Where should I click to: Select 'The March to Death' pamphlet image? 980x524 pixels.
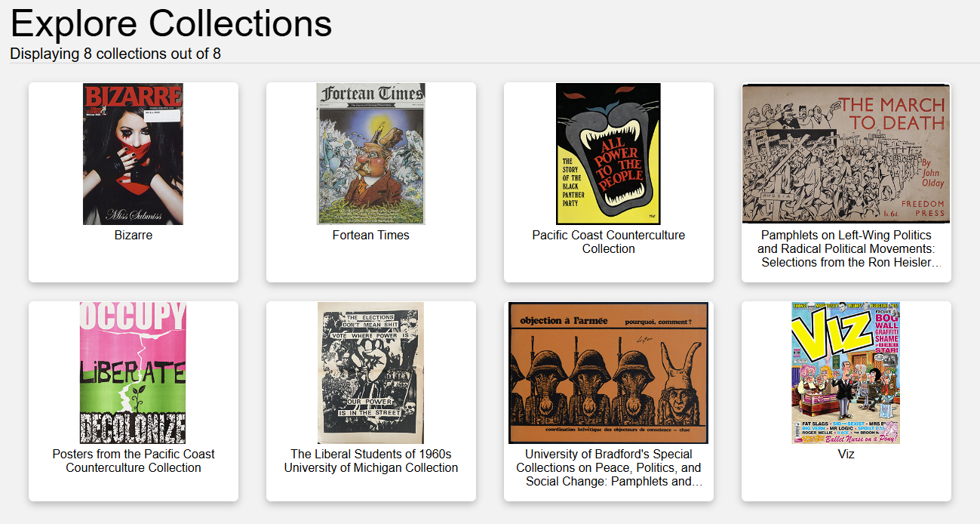click(x=846, y=154)
